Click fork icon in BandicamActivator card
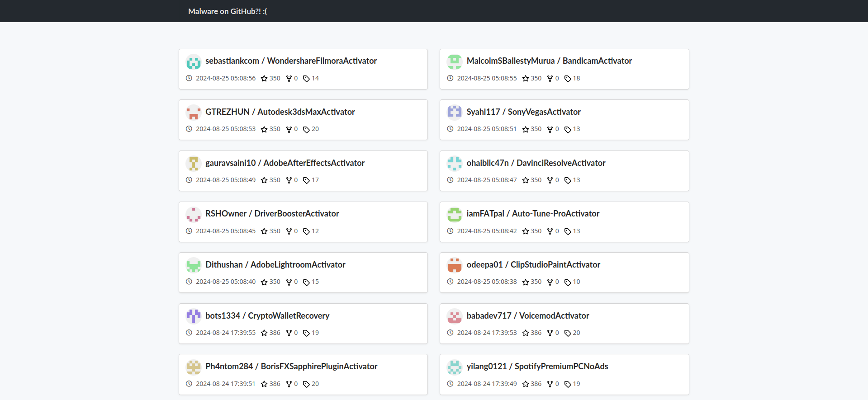 550,79
